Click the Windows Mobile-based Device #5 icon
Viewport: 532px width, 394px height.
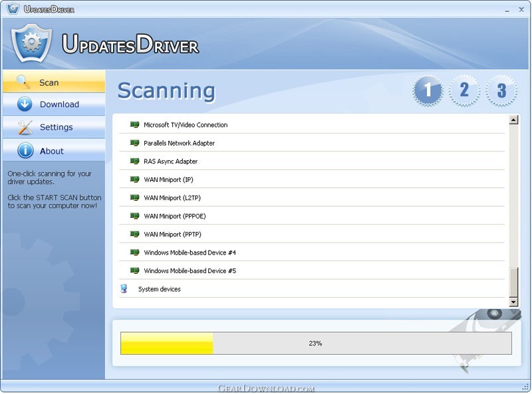[x=135, y=270]
